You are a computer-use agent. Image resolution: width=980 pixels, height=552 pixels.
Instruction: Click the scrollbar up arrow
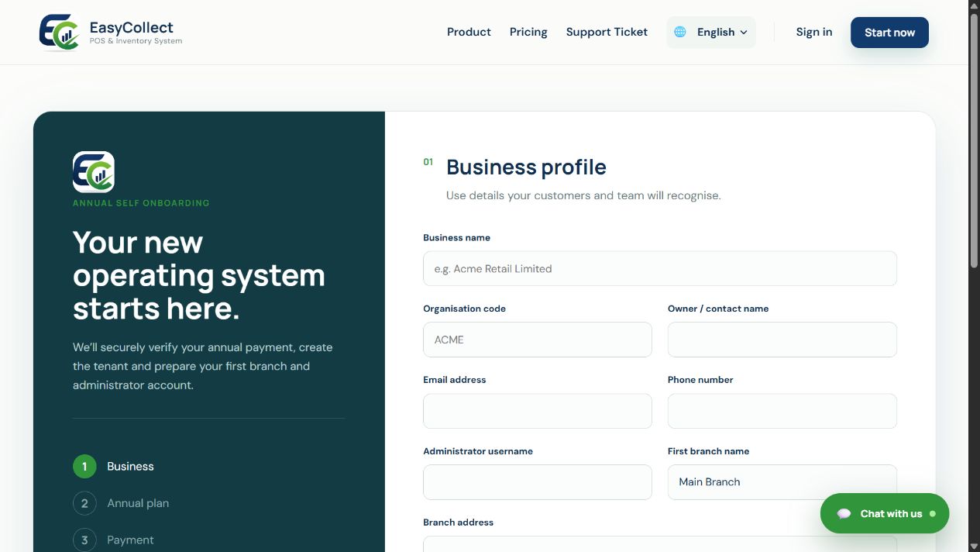974,6
